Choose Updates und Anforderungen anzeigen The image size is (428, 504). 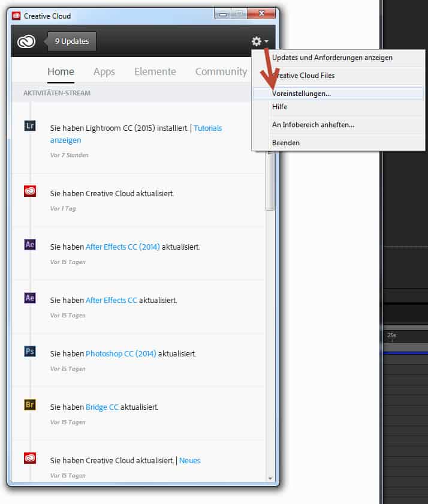pyautogui.click(x=332, y=58)
